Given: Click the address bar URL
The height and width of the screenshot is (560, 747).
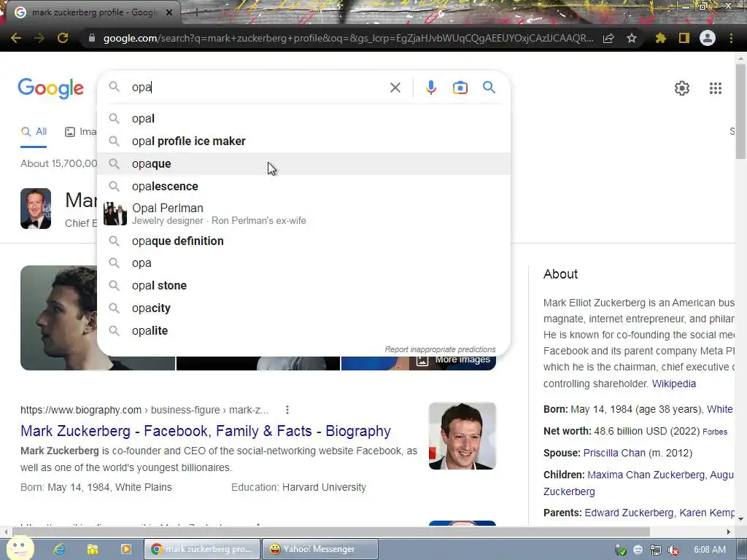Looking at the screenshot, I should 348,39.
